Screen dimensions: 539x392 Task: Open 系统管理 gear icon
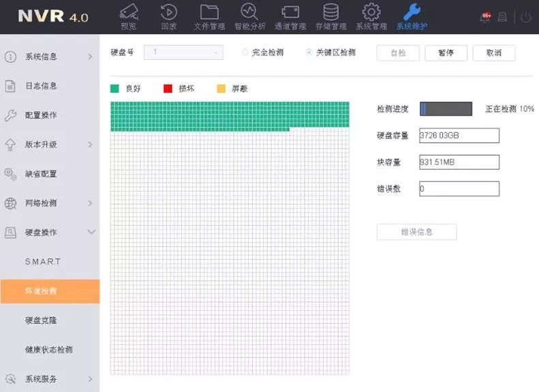point(371,12)
